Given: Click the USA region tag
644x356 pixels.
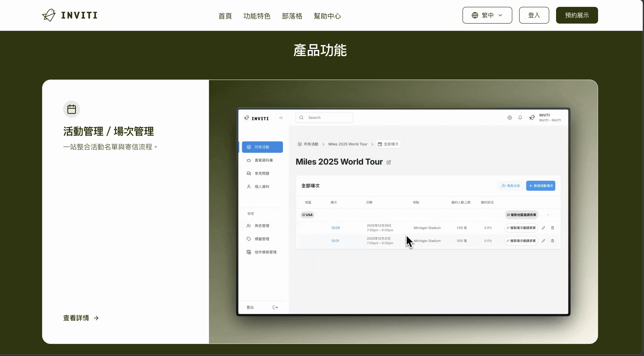Looking at the screenshot, I should (307, 215).
